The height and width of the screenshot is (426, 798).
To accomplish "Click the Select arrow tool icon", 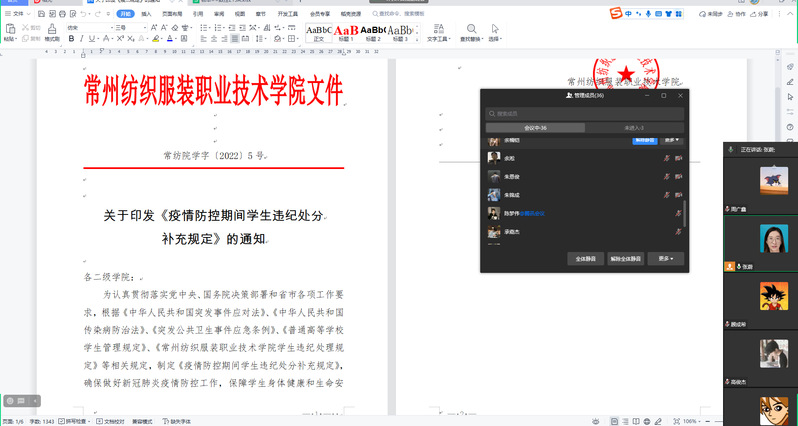I will [x=495, y=29].
